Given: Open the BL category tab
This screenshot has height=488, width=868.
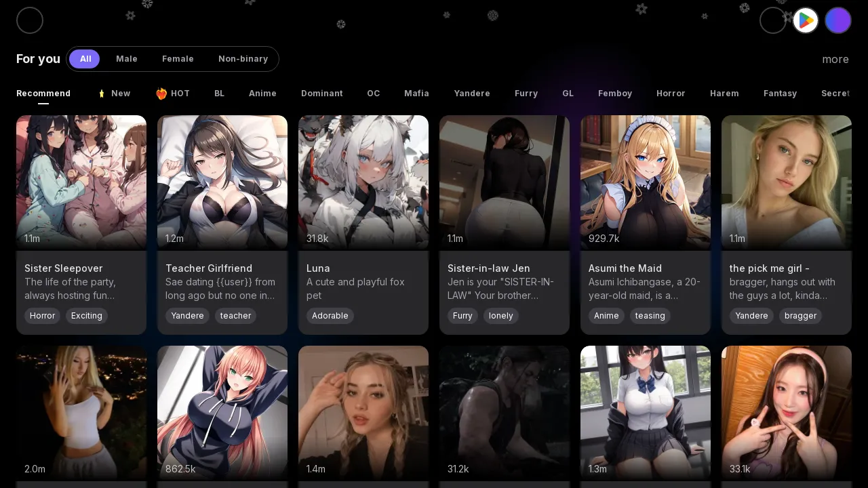Looking at the screenshot, I should click(219, 94).
